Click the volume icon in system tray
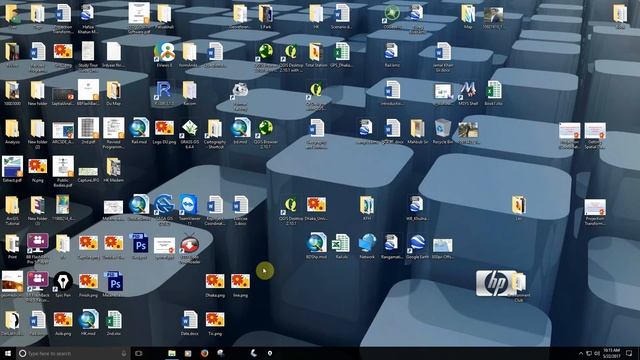The height and width of the screenshot is (360, 640). (597, 353)
